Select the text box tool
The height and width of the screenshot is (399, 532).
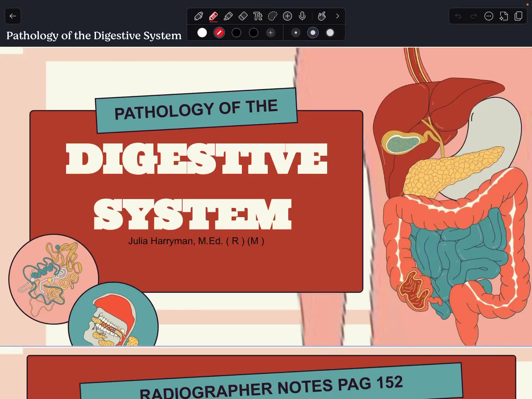(x=258, y=16)
